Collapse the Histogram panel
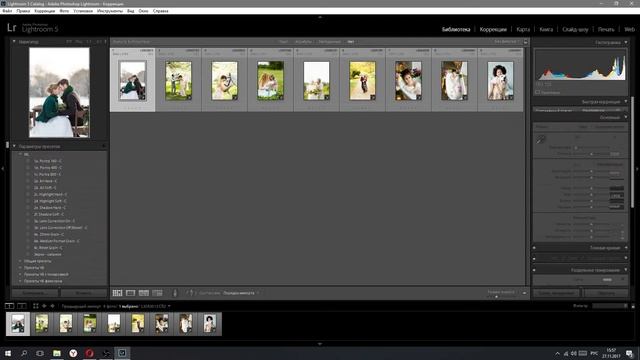Screen dimensions: 640x360 pyautogui.click(x=626, y=42)
